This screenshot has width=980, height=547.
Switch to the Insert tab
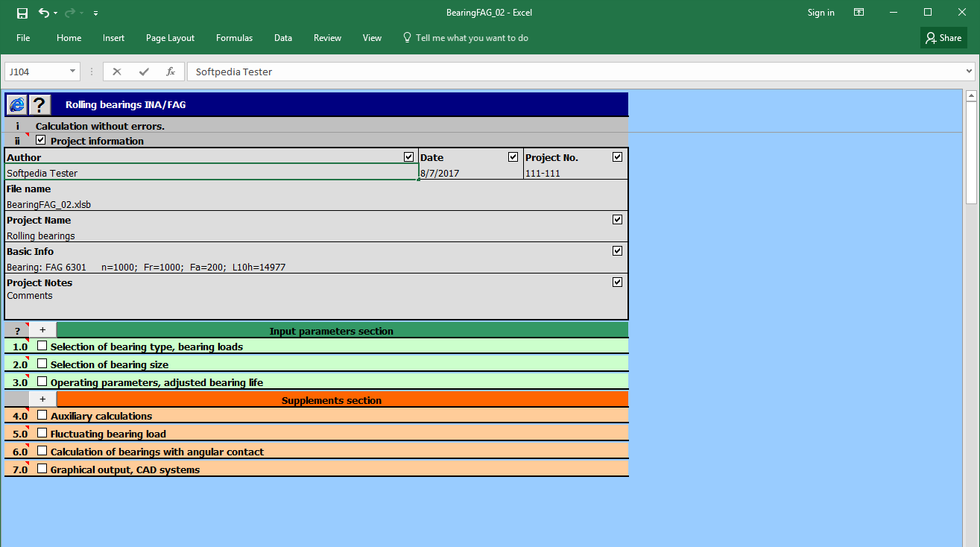(113, 38)
